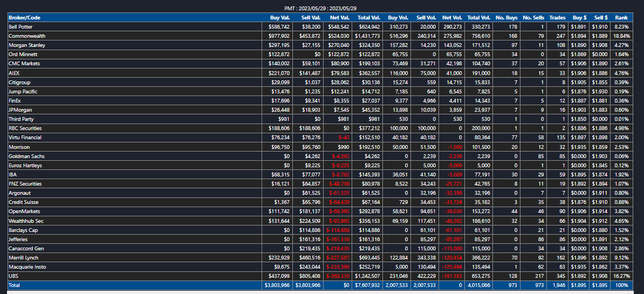Select Morgan Stanley's $270,040 net value
The height and width of the screenshot is (294, 644).
click(x=339, y=45)
